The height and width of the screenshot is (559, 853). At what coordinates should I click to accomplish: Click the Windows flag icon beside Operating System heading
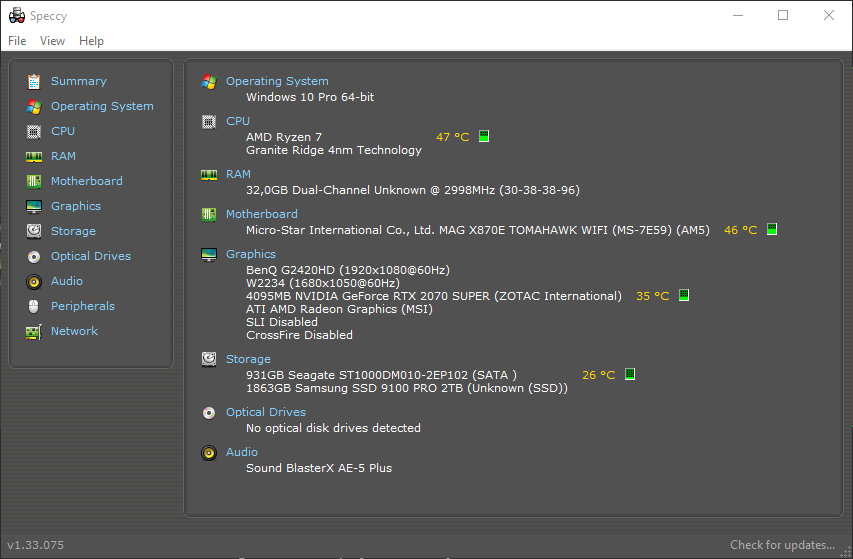click(x=209, y=82)
